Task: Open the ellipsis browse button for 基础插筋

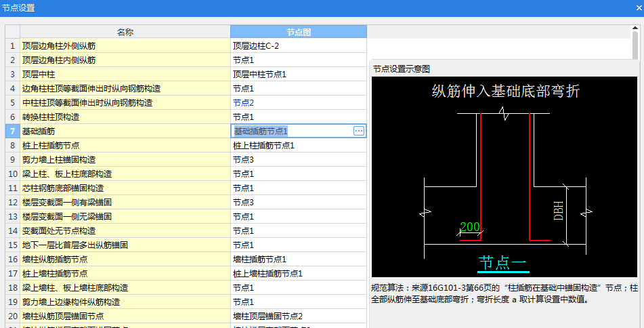Action: [x=358, y=131]
